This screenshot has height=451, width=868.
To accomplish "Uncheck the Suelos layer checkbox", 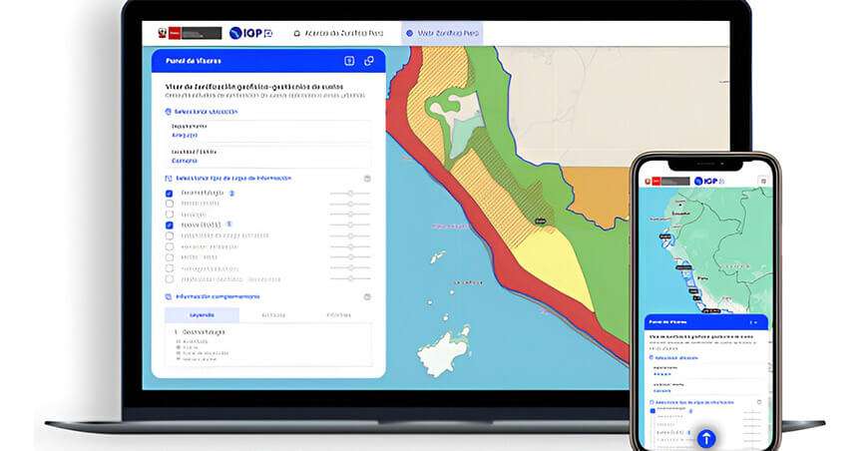I will 170,225.
